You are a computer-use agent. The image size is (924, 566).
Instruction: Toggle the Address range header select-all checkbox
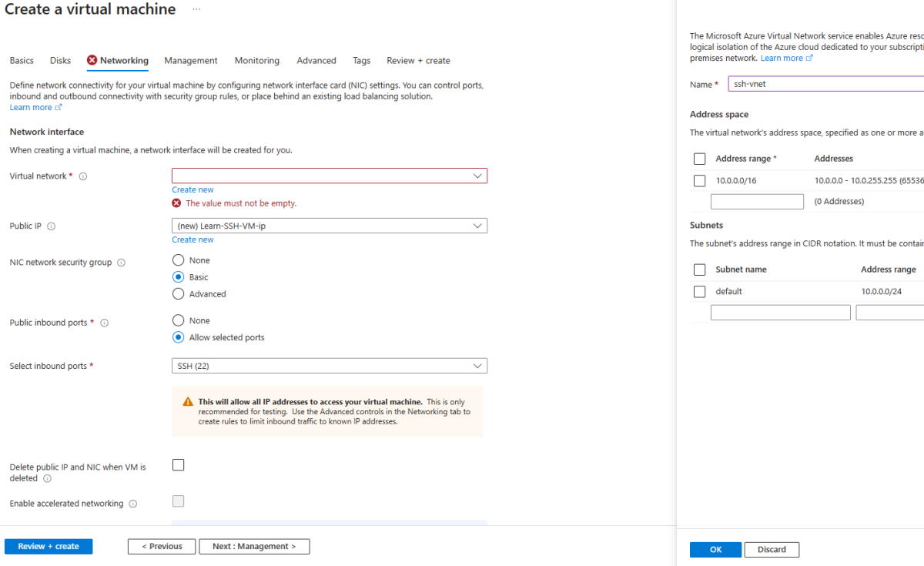[699, 159]
